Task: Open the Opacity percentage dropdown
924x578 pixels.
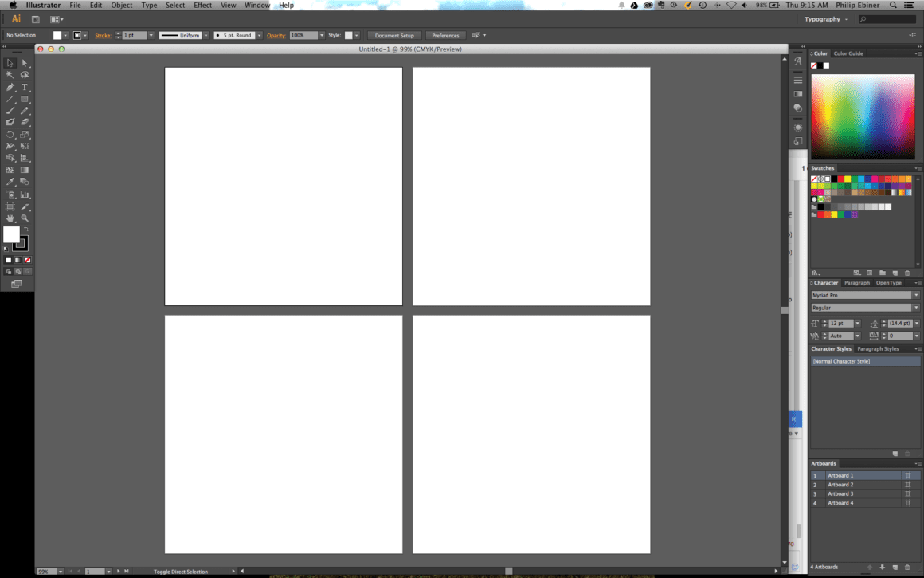Action: 322,35
